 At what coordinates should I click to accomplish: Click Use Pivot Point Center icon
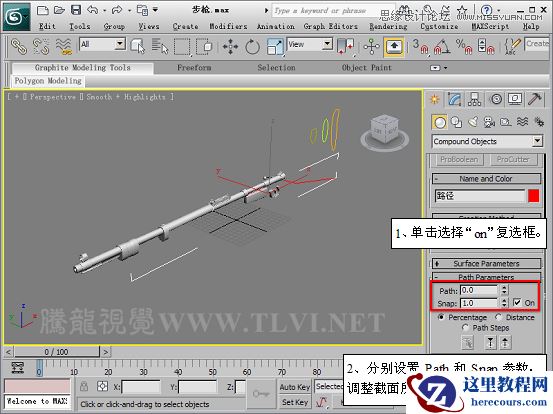[x=345, y=46]
